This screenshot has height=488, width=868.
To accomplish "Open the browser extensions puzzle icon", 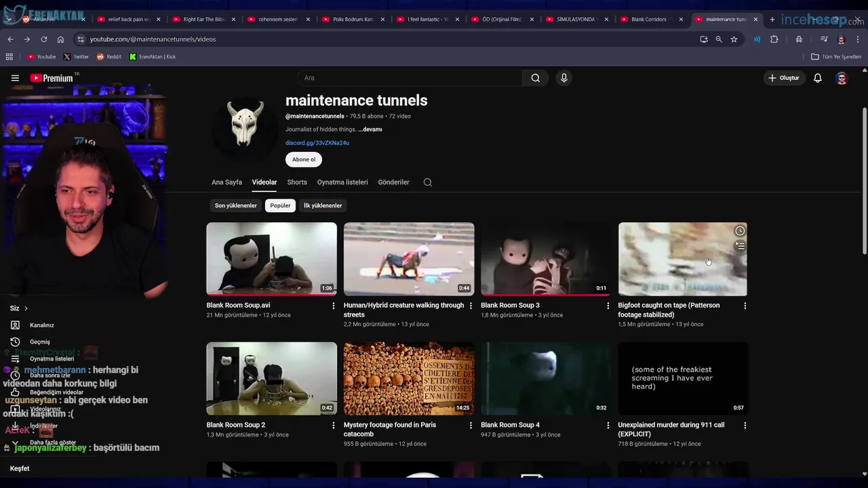I will click(x=774, y=39).
